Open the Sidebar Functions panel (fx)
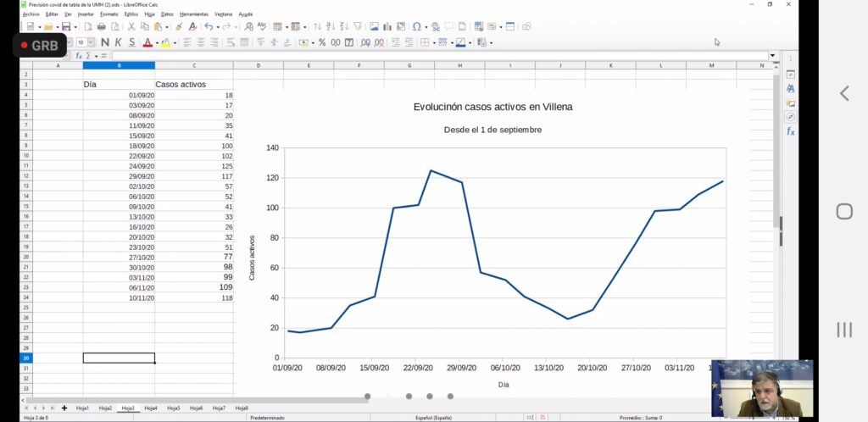This screenshot has height=422, width=868. click(790, 131)
